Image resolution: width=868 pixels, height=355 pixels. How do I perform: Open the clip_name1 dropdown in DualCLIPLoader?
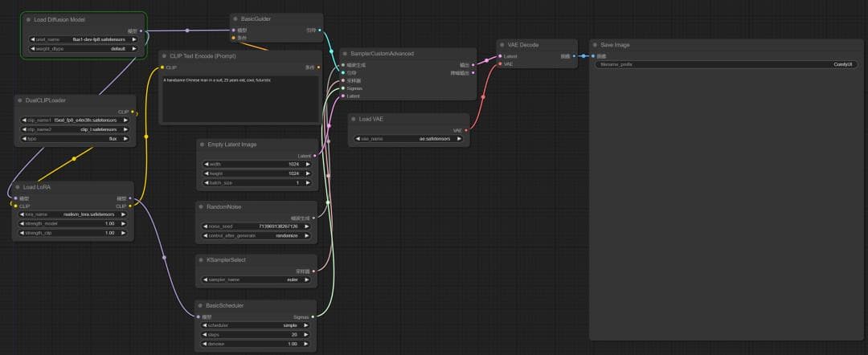click(x=75, y=120)
